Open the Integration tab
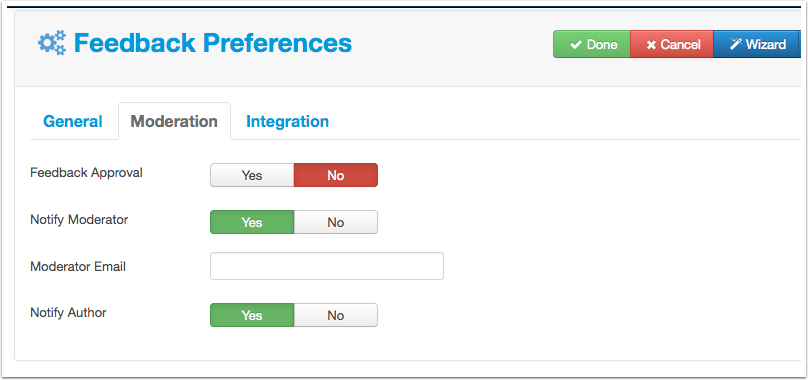Image resolution: width=808 pixels, height=380 pixels. click(288, 121)
